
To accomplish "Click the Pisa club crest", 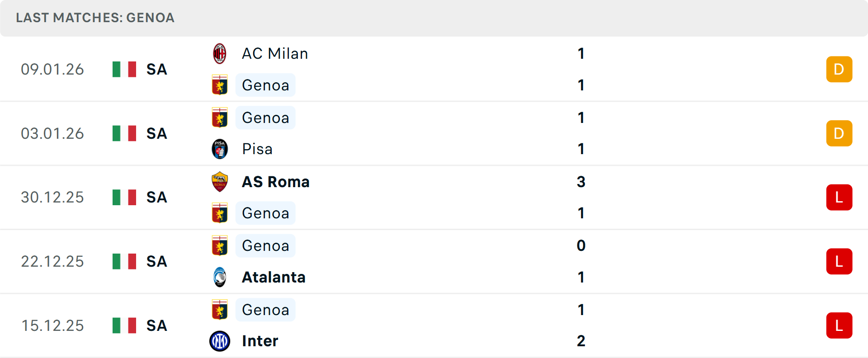I will (220, 149).
